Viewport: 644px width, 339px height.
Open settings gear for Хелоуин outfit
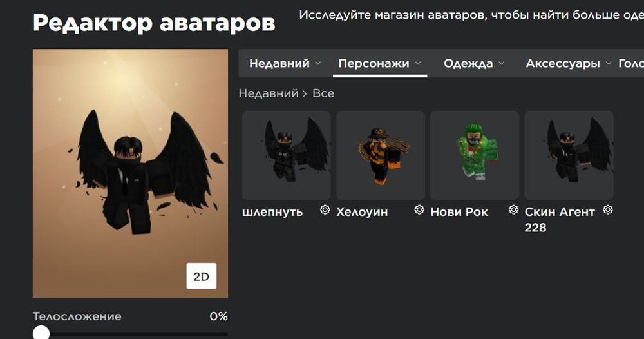tap(419, 210)
